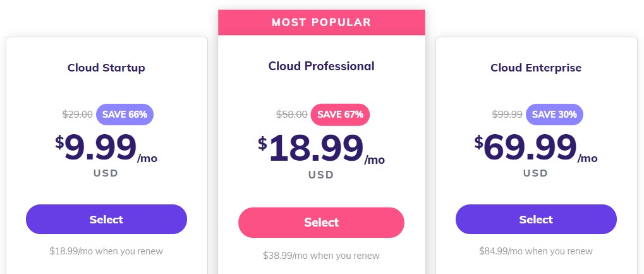Click the $69.99 monthly price
Image resolution: width=644 pixels, height=274 pixels.
[x=536, y=148]
